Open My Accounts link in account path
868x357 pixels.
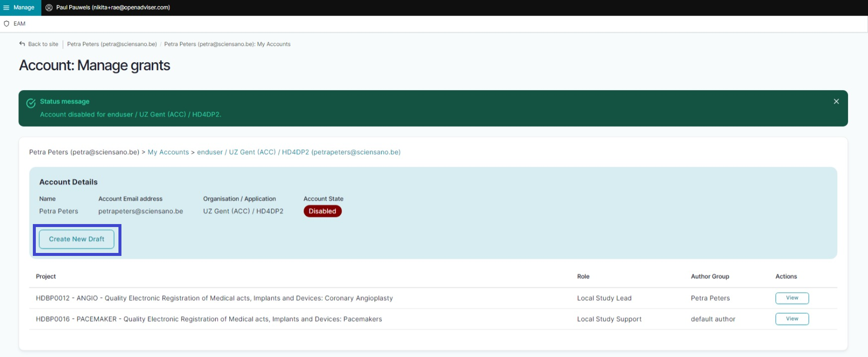click(x=168, y=152)
